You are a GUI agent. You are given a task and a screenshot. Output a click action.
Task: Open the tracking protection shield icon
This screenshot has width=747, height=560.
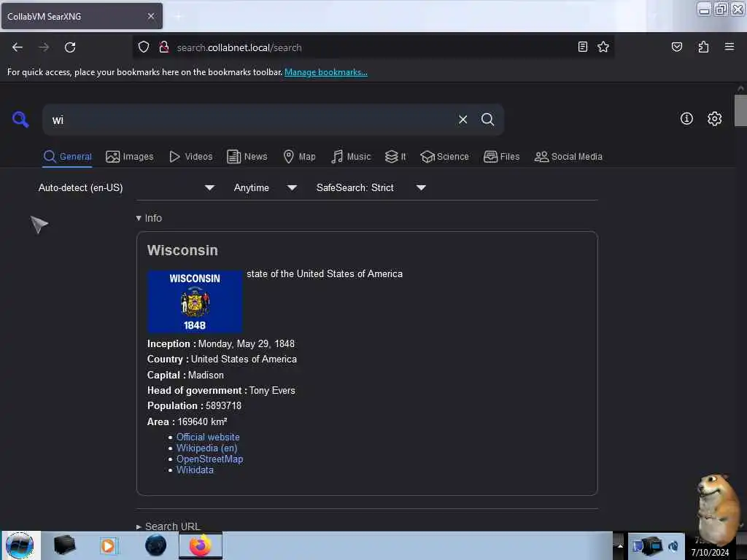pos(144,47)
